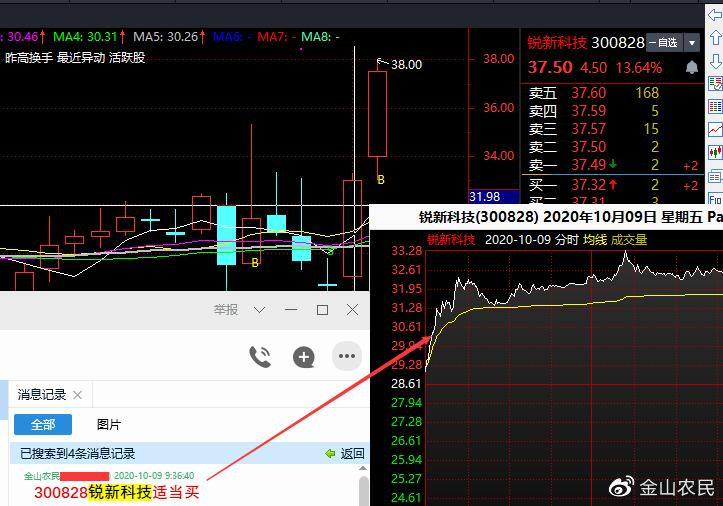This screenshot has width=723, height=506.
Task: Select the 全部 filter tab
Action: (x=43, y=424)
